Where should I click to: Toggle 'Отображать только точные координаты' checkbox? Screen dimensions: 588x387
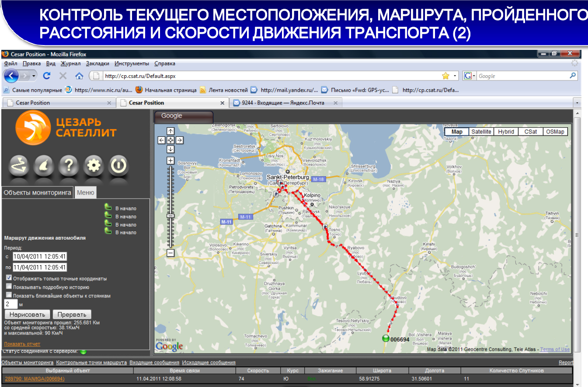tap(9, 278)
